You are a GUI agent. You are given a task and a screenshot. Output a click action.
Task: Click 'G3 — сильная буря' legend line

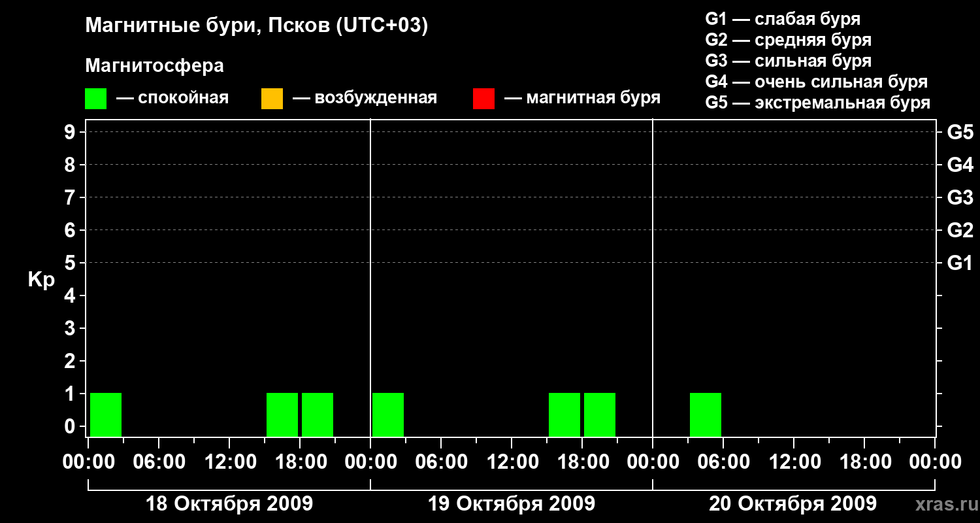789,61
